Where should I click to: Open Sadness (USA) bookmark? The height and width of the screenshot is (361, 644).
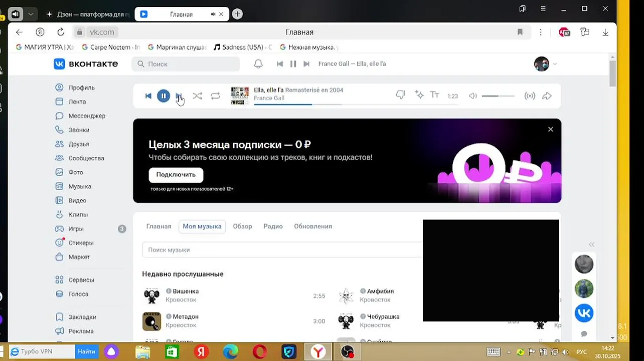(x=243, y=47)
